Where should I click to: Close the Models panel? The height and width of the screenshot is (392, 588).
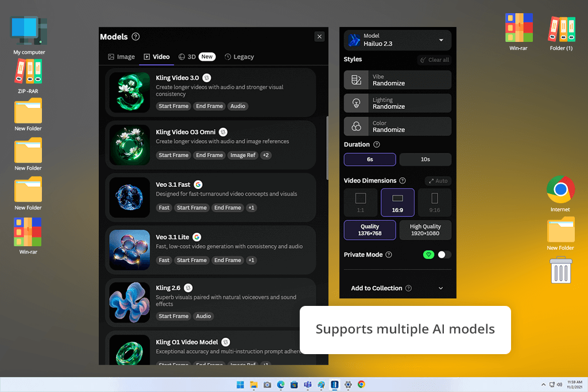(319, 37)
